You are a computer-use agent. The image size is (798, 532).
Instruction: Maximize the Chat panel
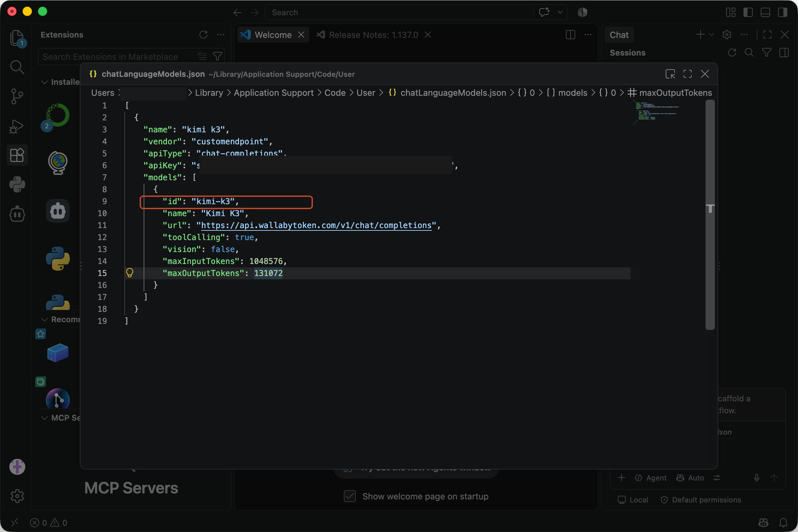click(767, 35)
